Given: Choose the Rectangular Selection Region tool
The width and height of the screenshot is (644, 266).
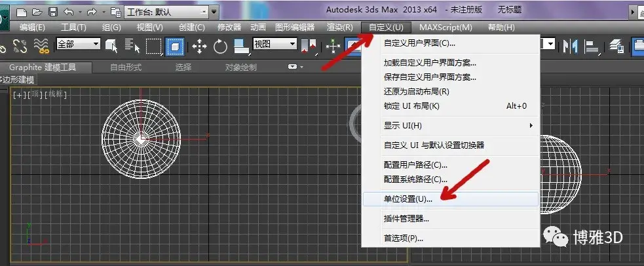Looking at the screenshot, I should pos(154,47).
